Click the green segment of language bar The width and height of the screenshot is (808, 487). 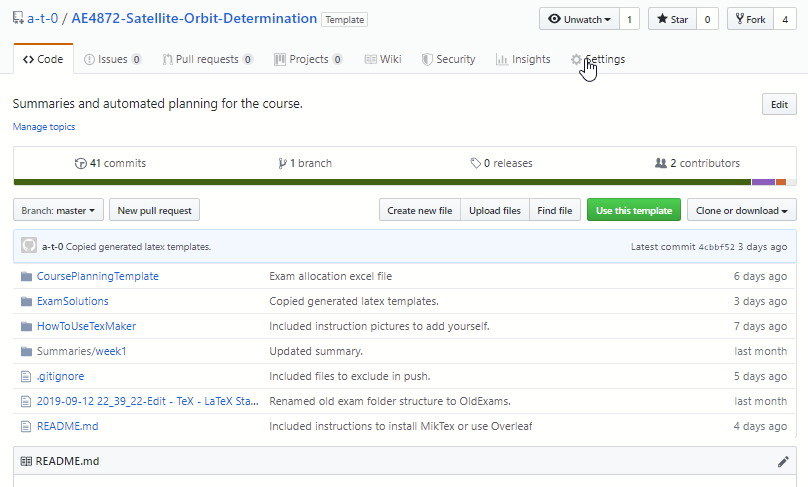pos(382,182)
